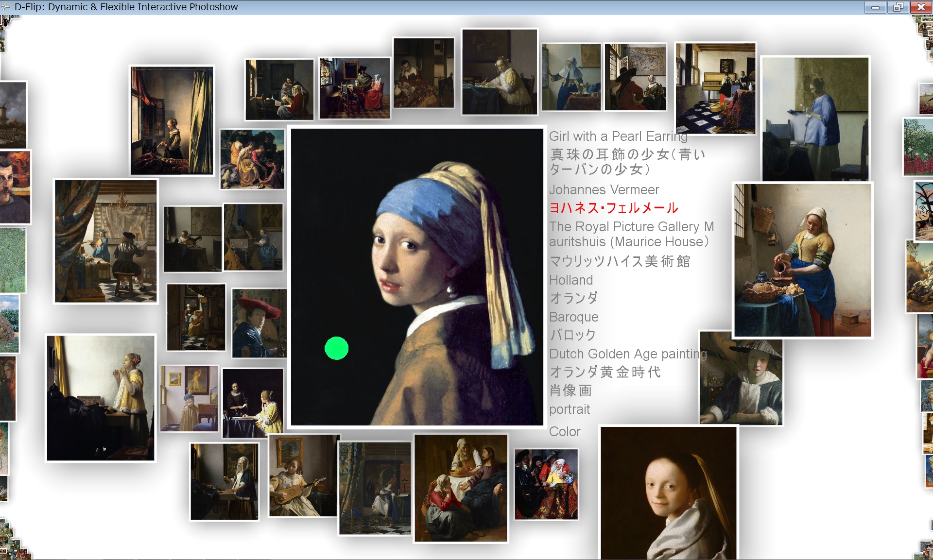Click the Mistress and Maid thumbnail
Viewport: 933px width, 560px height.
(x=253, y=403)
